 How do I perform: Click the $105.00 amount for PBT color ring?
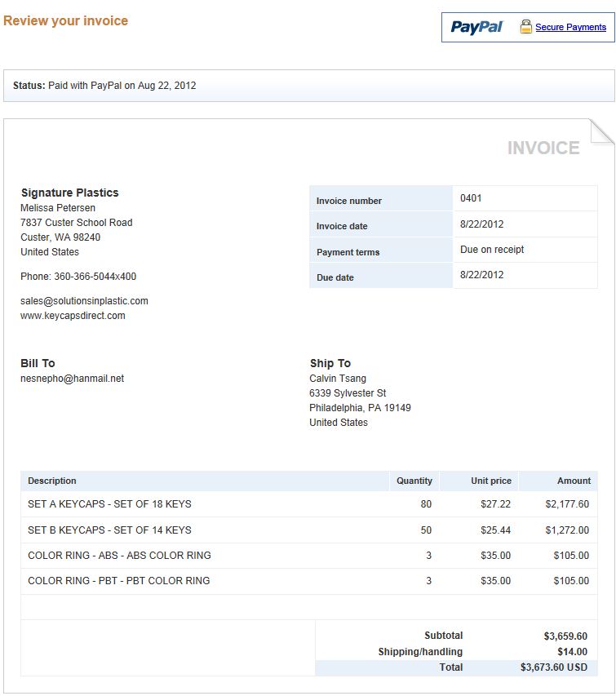click(x=571, y=581)
